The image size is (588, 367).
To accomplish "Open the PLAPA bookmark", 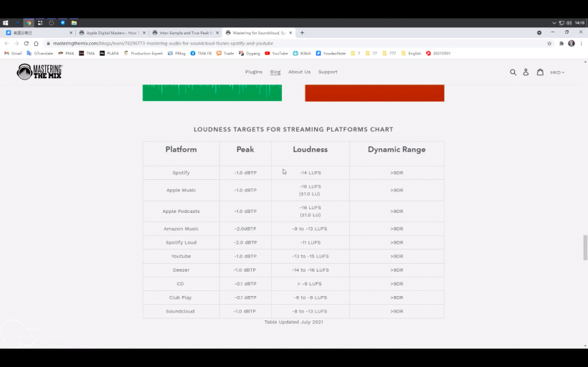I will [x=109, y=54].
